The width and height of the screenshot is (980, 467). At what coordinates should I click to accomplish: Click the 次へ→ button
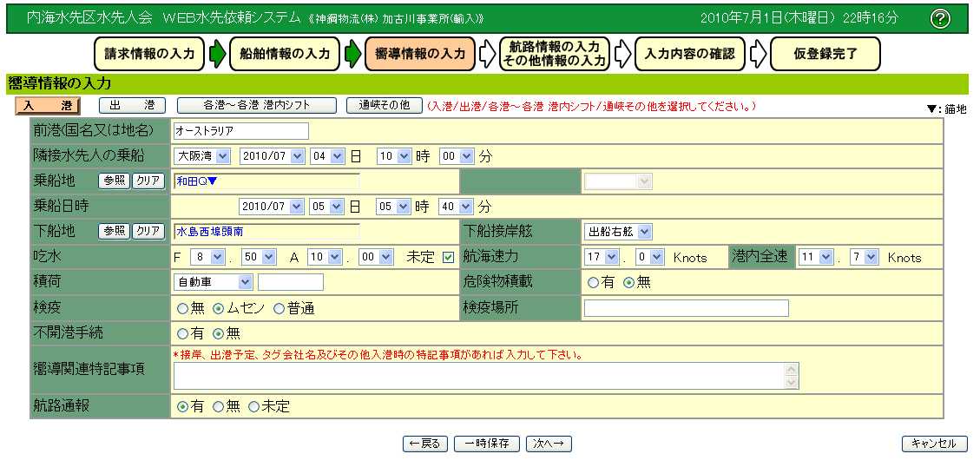pyautogui.click(x=548, y=444)
